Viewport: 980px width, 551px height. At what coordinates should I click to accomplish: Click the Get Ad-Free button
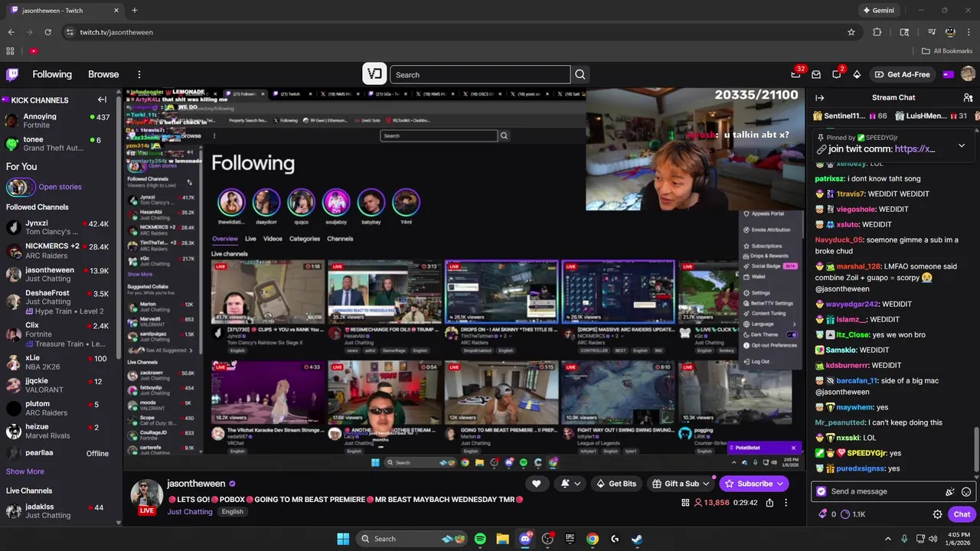tap(903, 74)
